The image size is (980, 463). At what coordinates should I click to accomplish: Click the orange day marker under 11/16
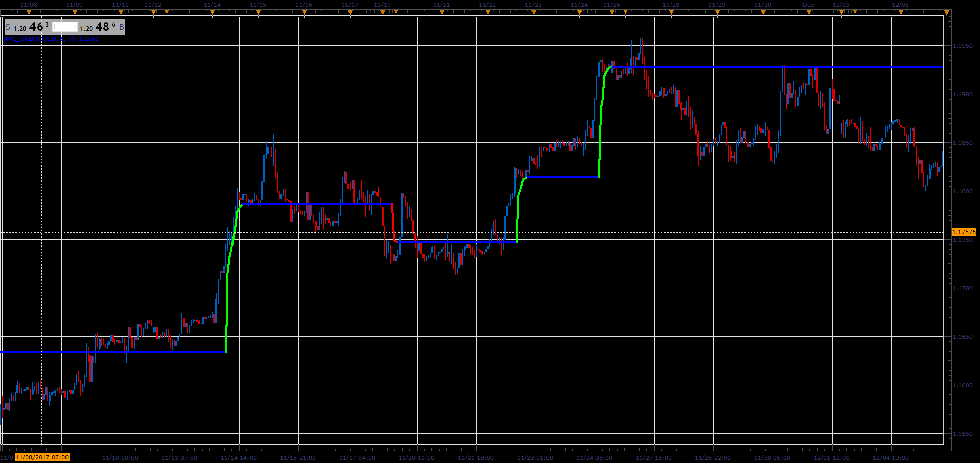tap(304, 13)
